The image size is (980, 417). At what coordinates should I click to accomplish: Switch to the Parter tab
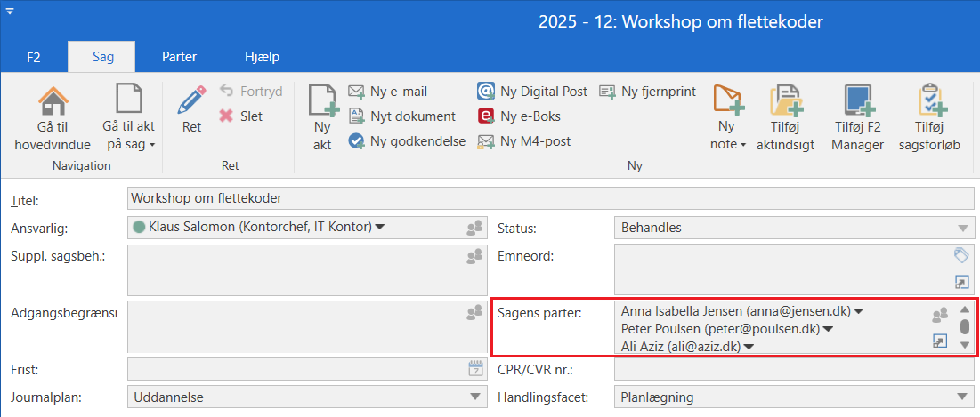click(x=179, y=57)
